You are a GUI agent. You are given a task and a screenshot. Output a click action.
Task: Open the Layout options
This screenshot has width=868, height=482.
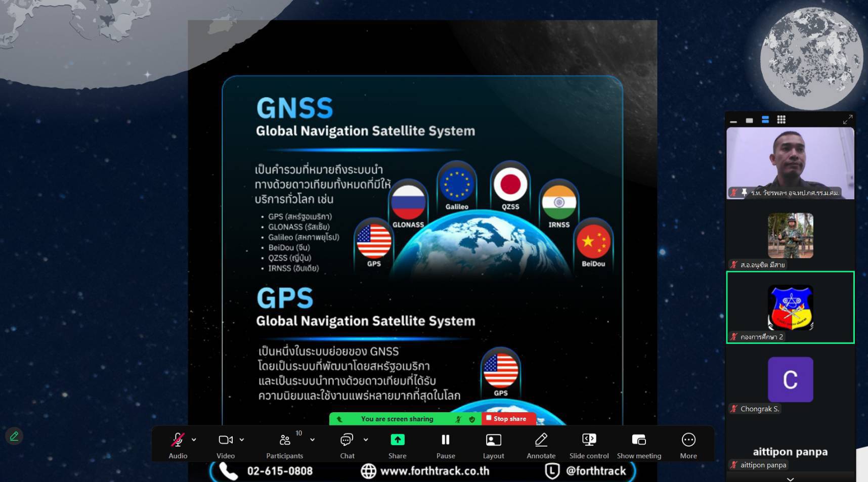point(493,441)
